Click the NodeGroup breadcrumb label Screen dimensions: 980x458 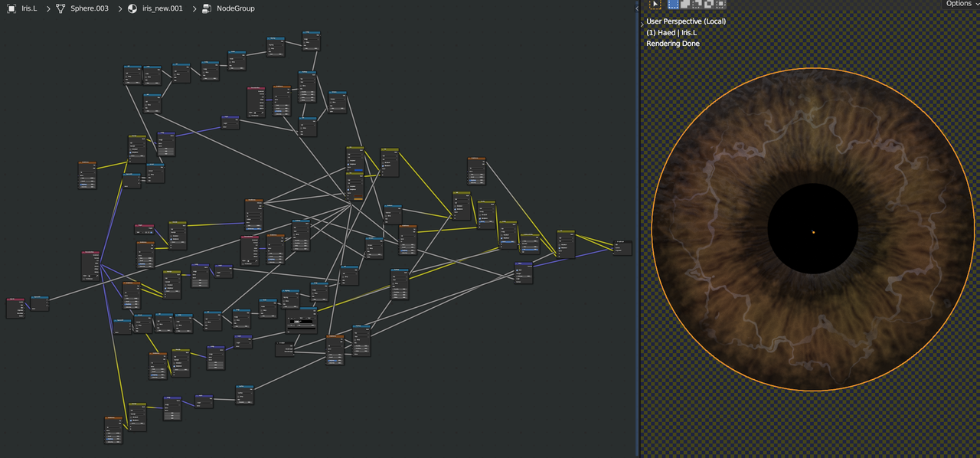point(236,8)
